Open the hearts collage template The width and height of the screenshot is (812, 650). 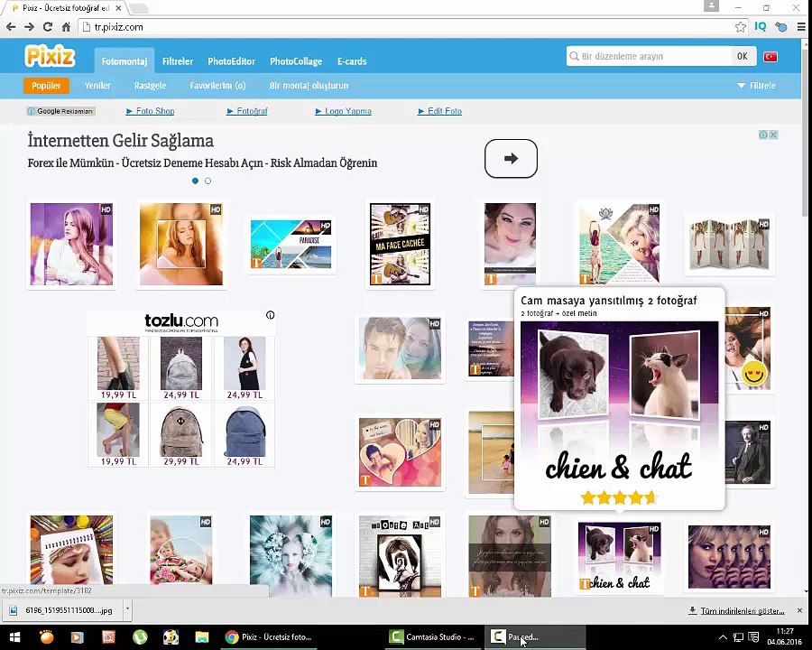click(400, 452)
